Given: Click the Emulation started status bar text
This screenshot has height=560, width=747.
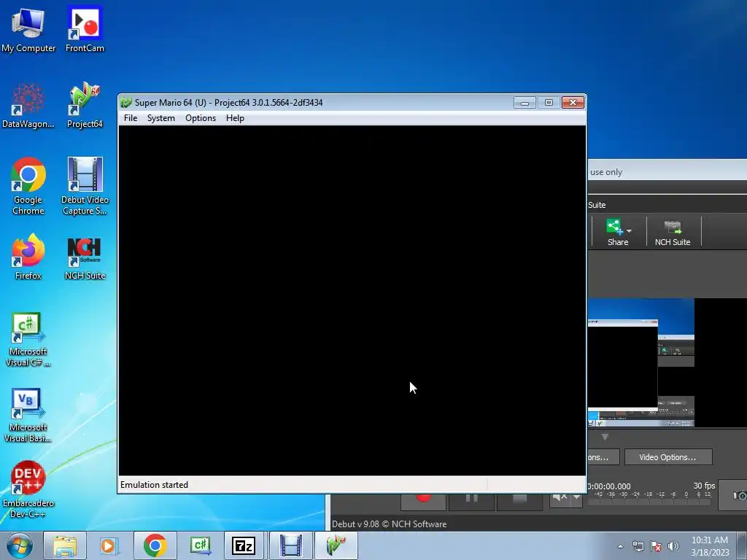Looking at the screenshot, I should coord(155,485).
